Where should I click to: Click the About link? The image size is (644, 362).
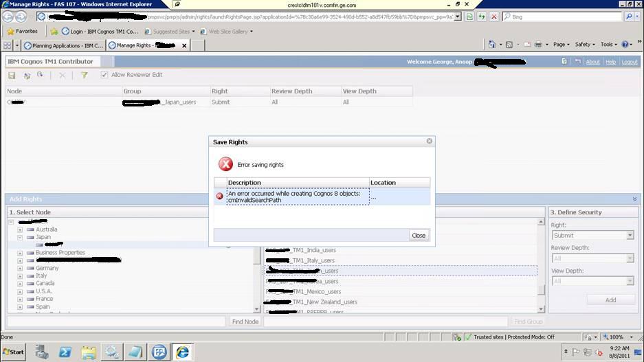tap(592, 62)
